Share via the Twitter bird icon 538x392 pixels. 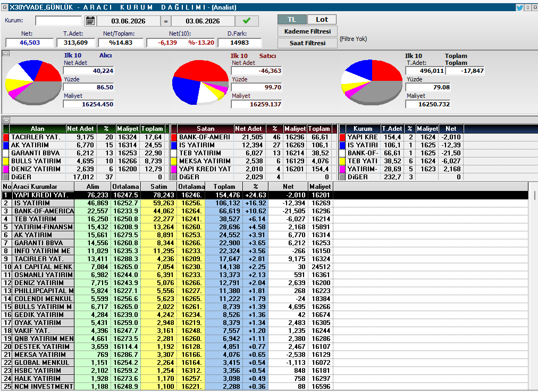tap(519, 7)
